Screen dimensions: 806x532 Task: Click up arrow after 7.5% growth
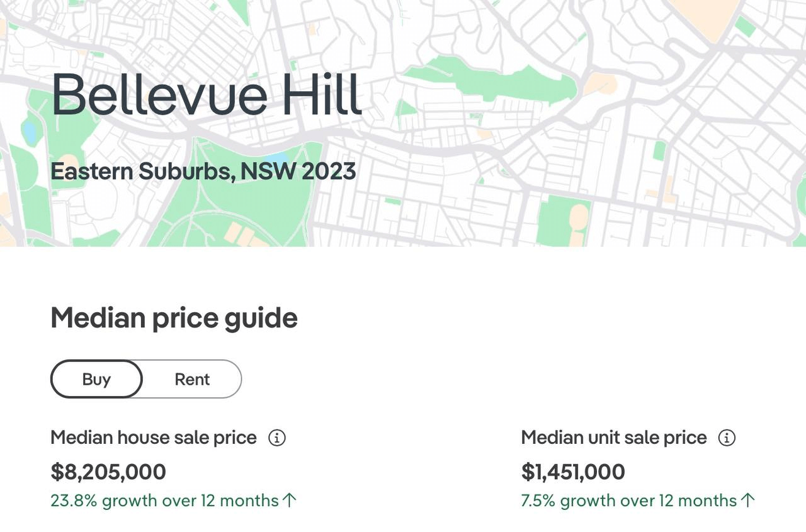point(747,501)
